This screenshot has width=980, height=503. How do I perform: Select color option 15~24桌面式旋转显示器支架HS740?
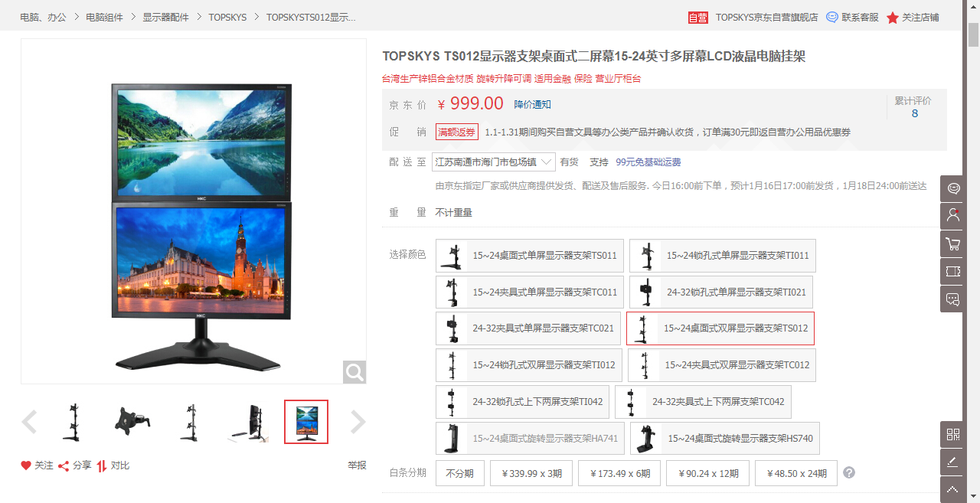point(725,439)
